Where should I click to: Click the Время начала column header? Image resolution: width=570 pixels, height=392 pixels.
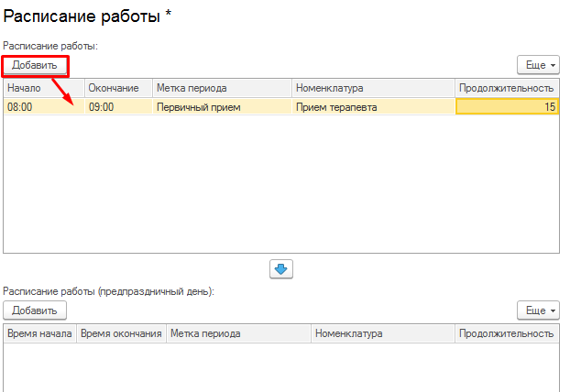coord(40,333)
